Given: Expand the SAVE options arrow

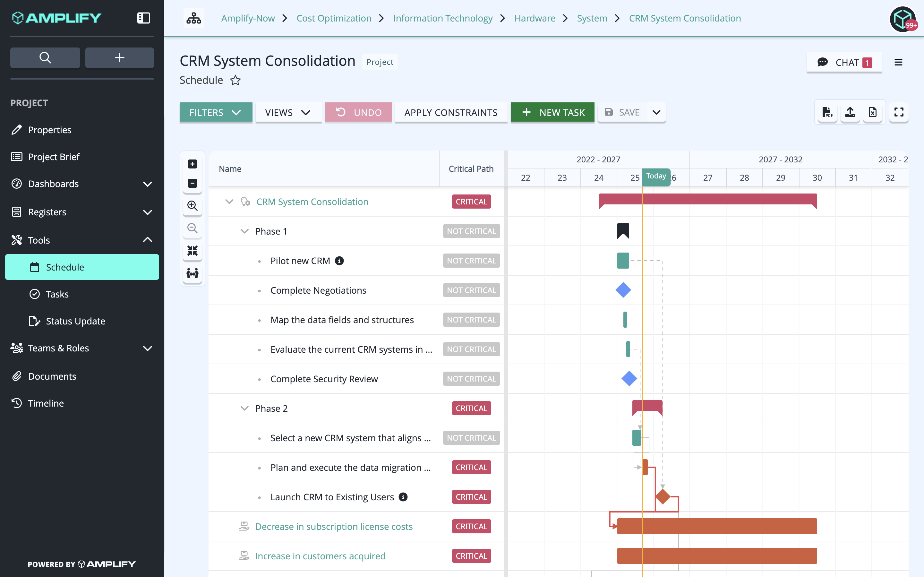Looking at the screenshot, I should [656, 112].
